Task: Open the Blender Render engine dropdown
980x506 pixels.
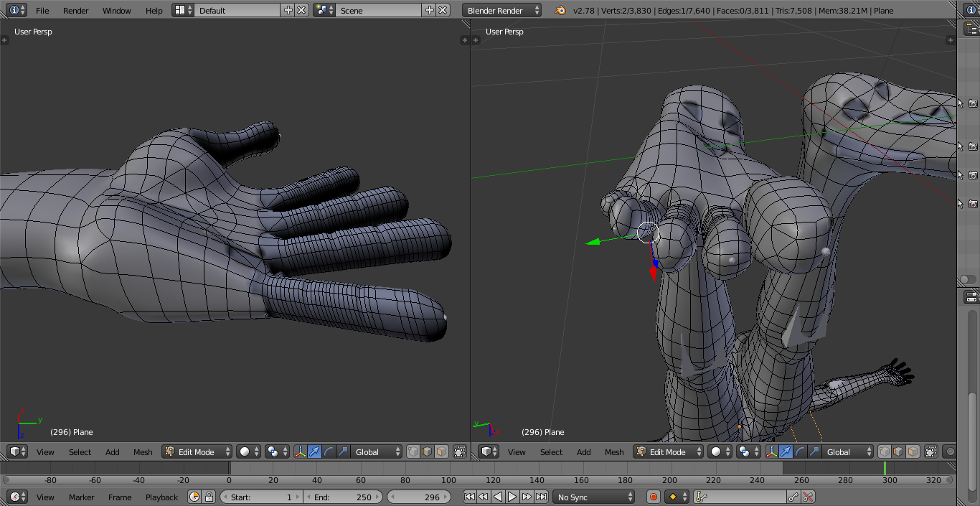Action: pyautogui.click(x=502, y=10)
